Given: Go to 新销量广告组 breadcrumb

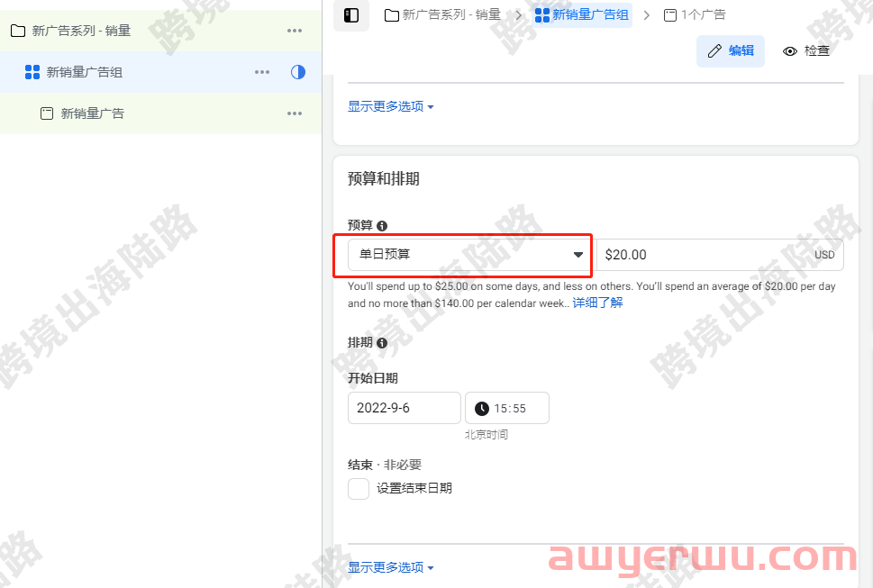Looking at the screenshot, I should [582, 15].
